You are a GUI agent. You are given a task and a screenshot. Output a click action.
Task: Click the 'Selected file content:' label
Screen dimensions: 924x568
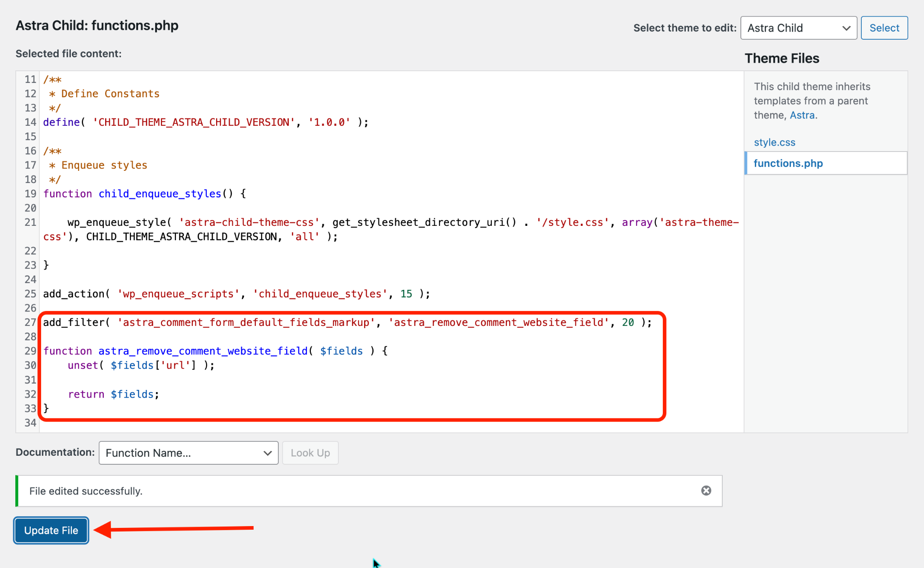(69, 54)
